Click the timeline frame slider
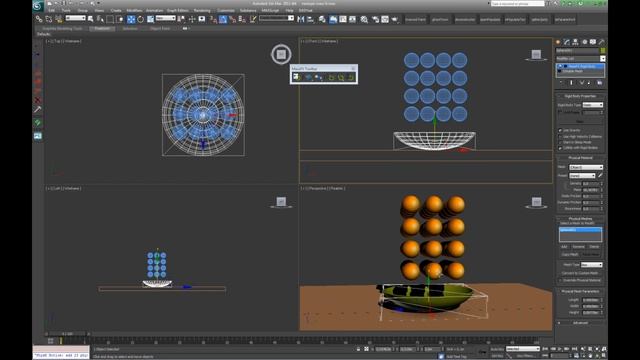This screenshot has width=640, height=360. 67,334
